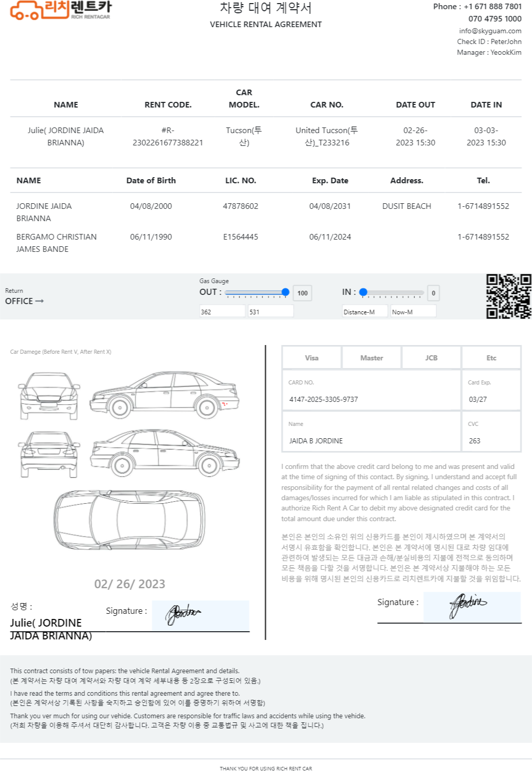Click the address DUSIT BEACH

(407, 206)
